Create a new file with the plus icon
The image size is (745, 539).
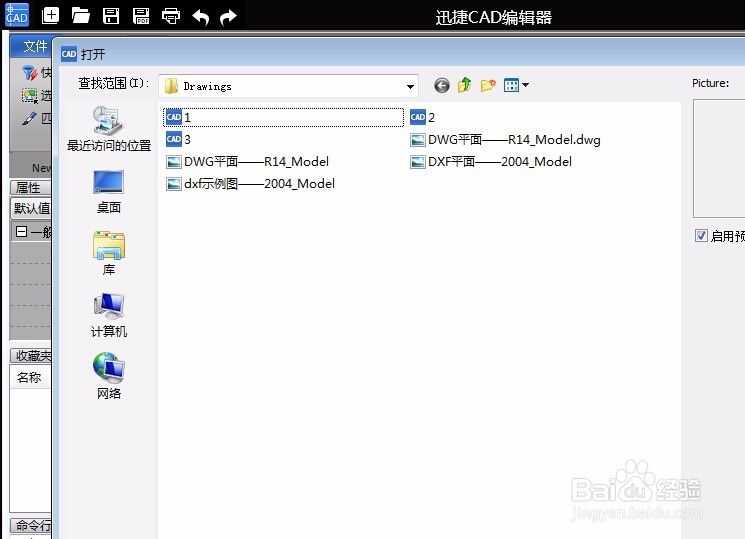tap(50, 16)
